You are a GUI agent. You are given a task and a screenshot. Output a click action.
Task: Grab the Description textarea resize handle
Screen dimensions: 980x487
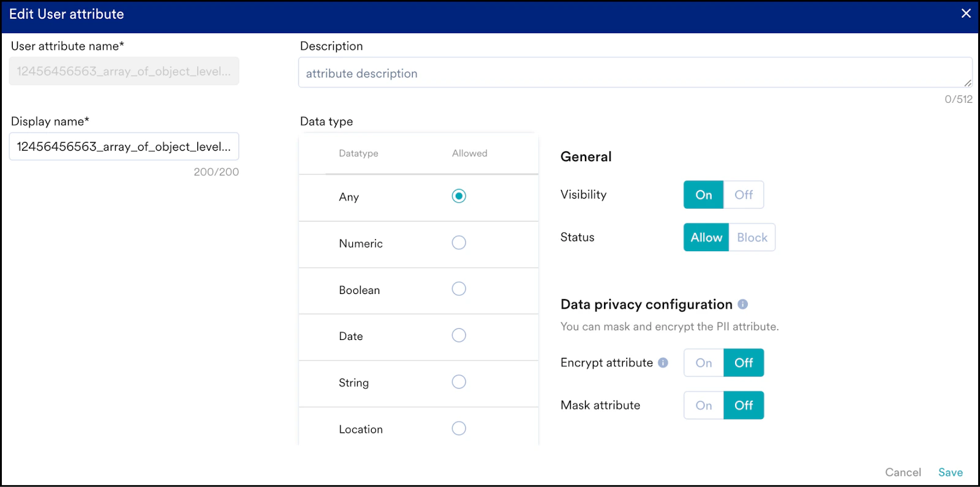[x=967, y=83]
